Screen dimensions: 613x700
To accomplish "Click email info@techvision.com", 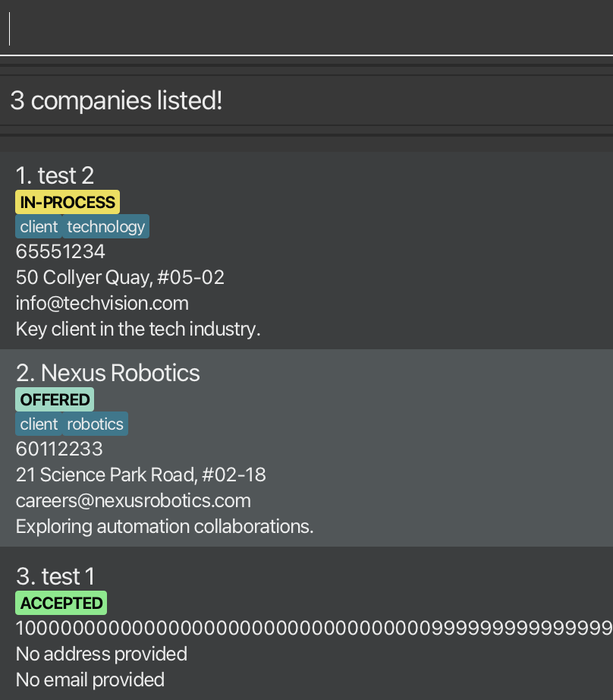I will click(102, 304).
